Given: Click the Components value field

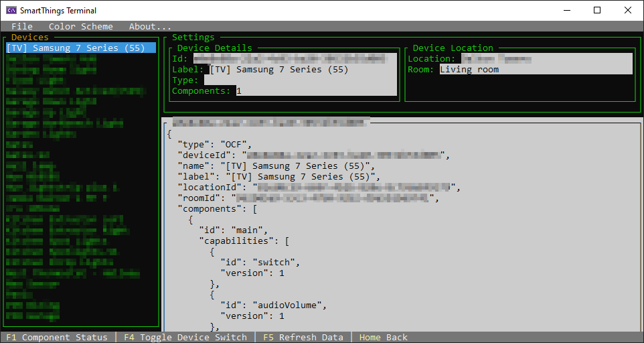Looking at the screenshot, I should [x=317, y=91].
